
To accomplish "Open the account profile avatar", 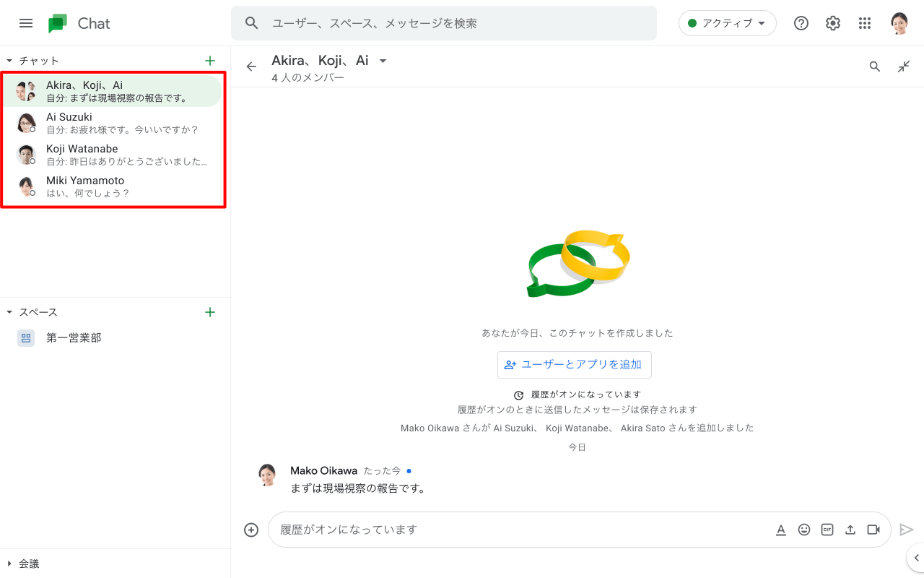I will point(899,23).
